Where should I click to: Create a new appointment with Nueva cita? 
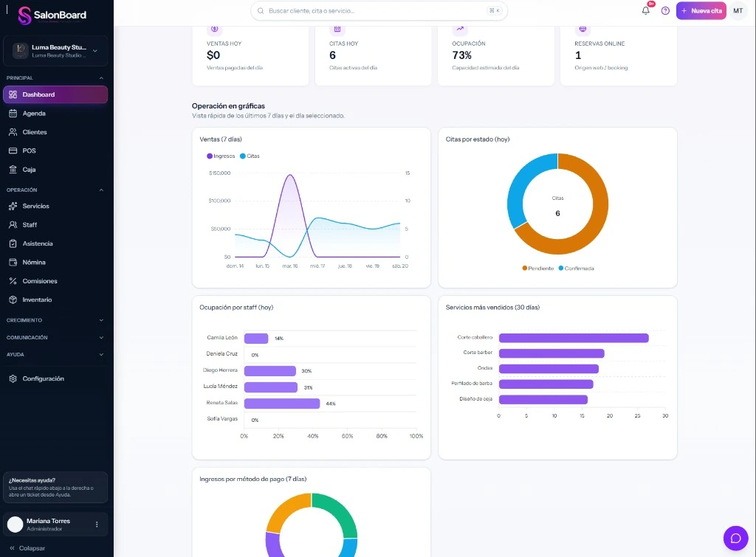coord(701,10)
